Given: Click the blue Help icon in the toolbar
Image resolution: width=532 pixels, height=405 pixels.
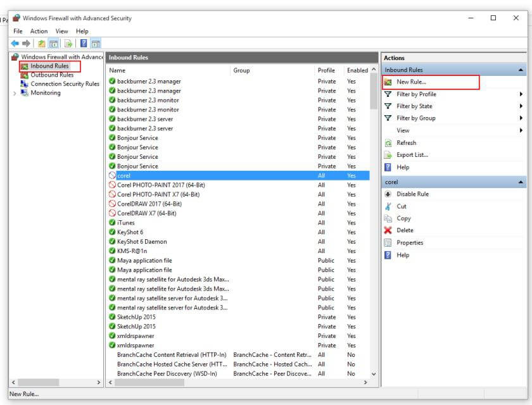Looking at the screenshot, I should pyautogui.click(x=83, y=43).
